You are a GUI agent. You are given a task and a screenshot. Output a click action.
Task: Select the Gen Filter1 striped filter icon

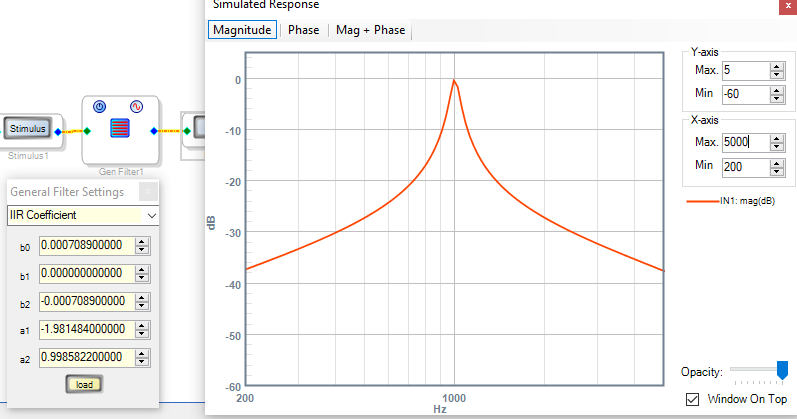pyautogui.click(x=120, y=128)
